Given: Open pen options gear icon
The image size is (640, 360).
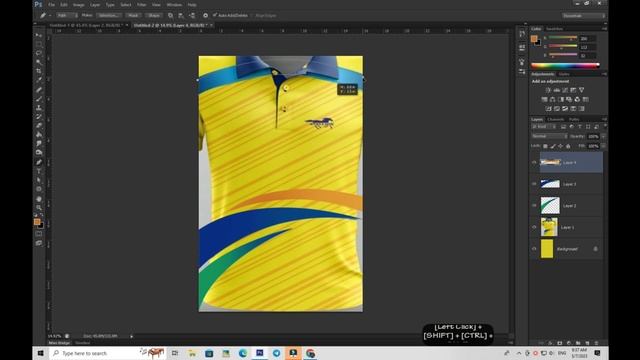Looking at the screenshot, I should [x=205, y=16].
